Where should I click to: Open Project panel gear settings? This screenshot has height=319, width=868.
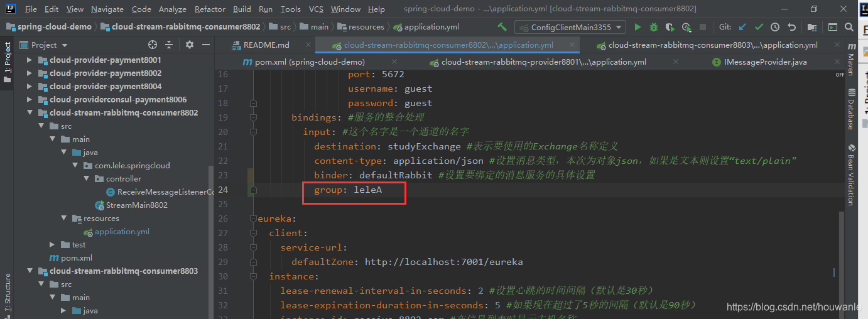click(190, 45)
